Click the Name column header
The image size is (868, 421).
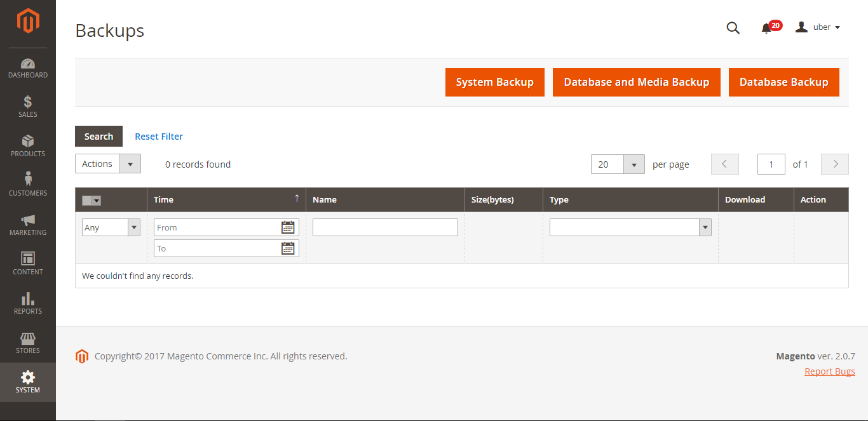click(385, 199)
